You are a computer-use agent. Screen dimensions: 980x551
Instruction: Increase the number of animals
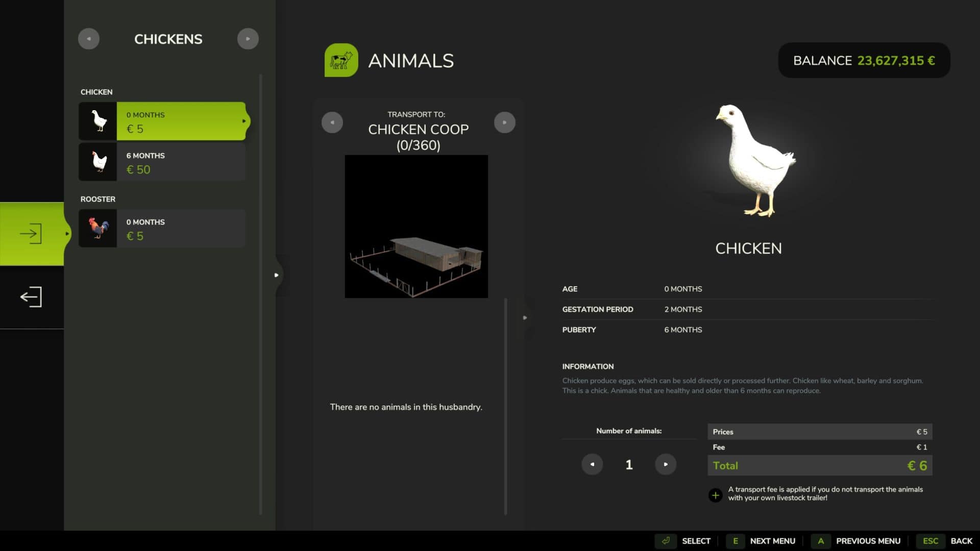[x=666, y=464]
